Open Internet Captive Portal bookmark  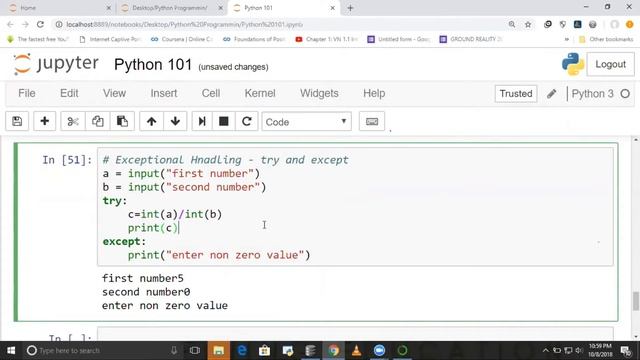click(x=110, y=39)
